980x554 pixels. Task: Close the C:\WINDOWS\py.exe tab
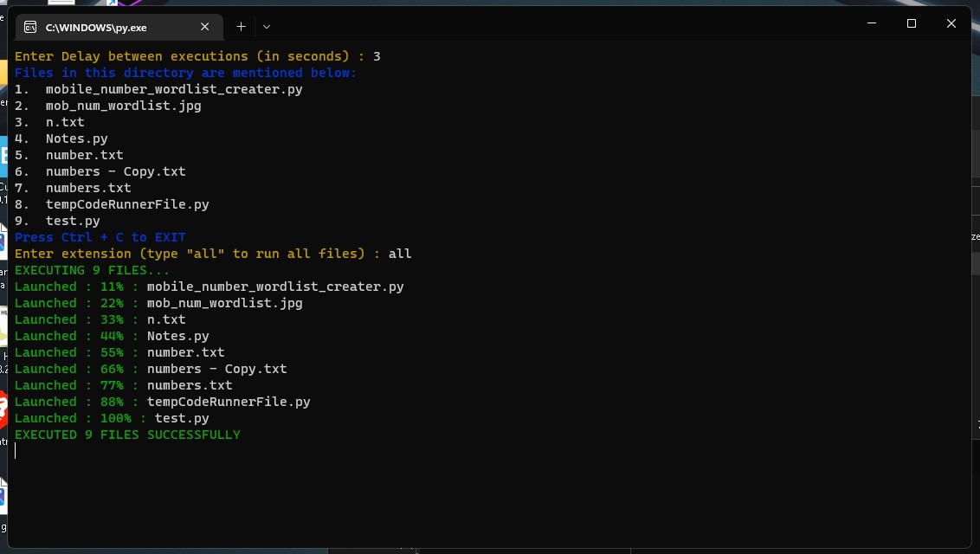click(204, 27)
